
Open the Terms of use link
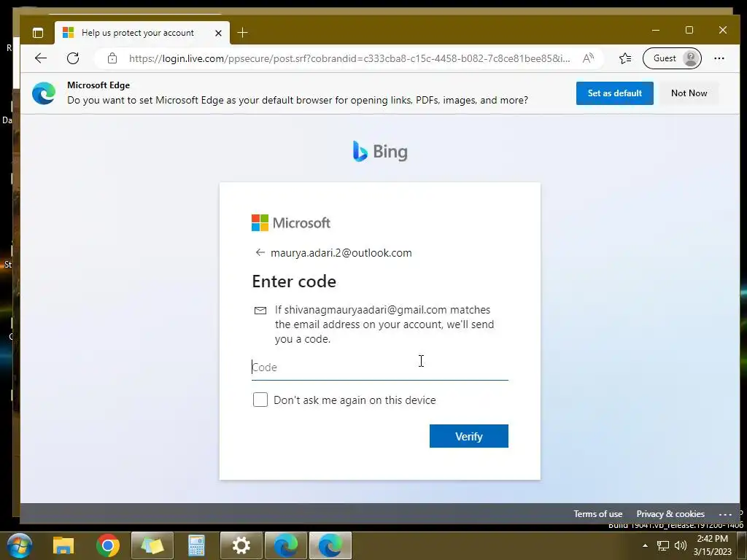[598, 514]
